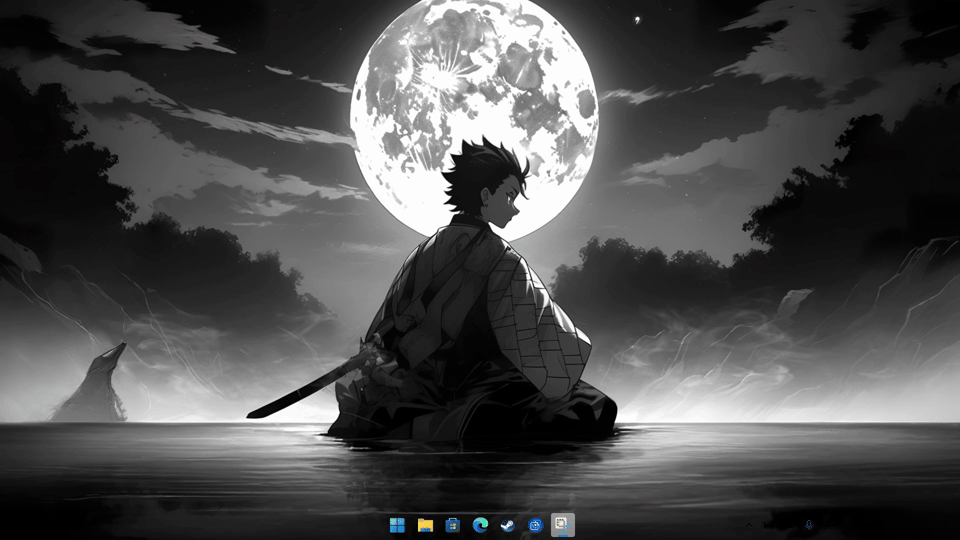Open the blue camera app icon
This screenshot has height=540, width=960.
tap(535, 525)
